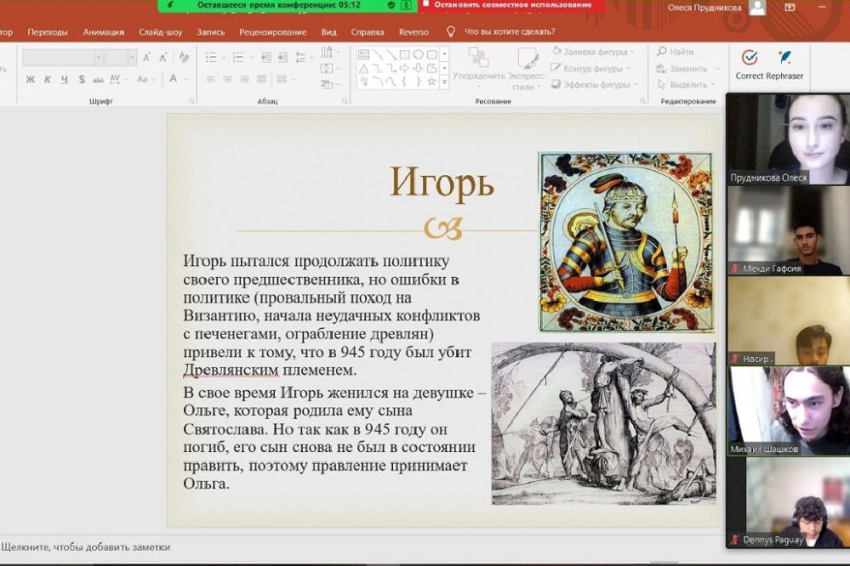Select Прудникова Олеся video thumbnail
850x566 pixels.
click(x=788, y=139)
